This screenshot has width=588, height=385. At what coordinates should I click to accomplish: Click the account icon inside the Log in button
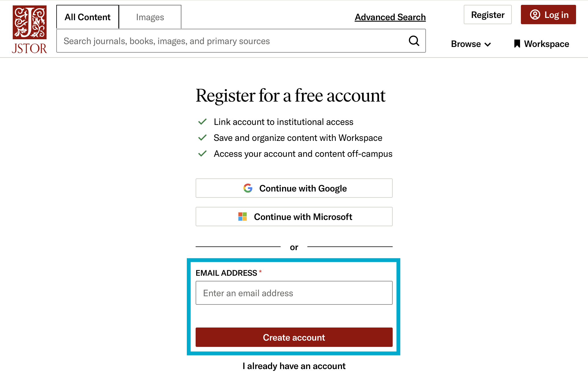535,15
